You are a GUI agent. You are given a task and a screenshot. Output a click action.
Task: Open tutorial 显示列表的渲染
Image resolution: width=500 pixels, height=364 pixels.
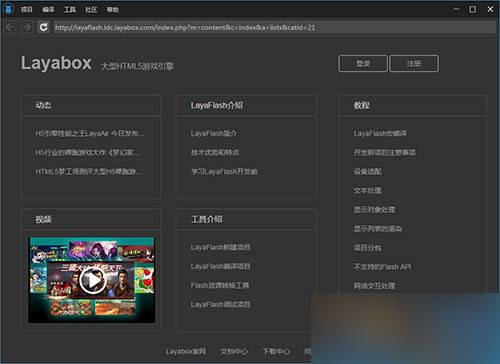click(378, 229)
